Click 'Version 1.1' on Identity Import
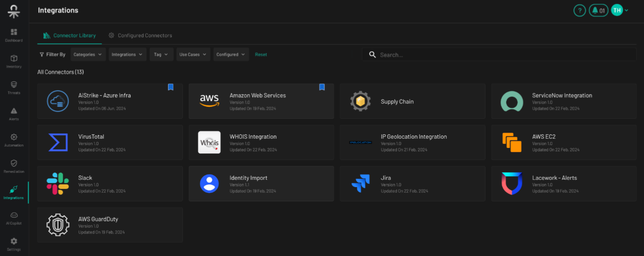The height and width of the screenshot is (256, 644). 239,185
